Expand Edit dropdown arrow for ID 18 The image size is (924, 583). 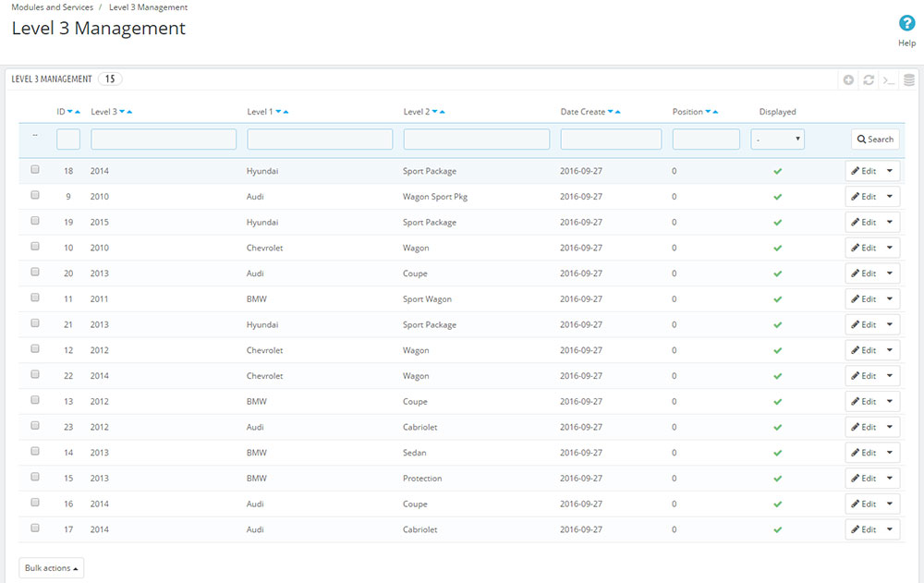[889, 171]
